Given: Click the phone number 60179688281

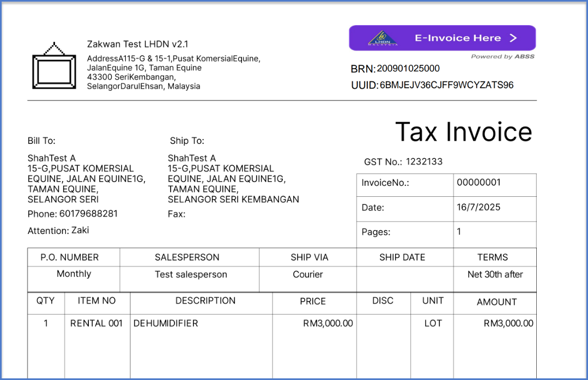Looking at the screenshot, I should pyautogui.click(x=88, y=214).
